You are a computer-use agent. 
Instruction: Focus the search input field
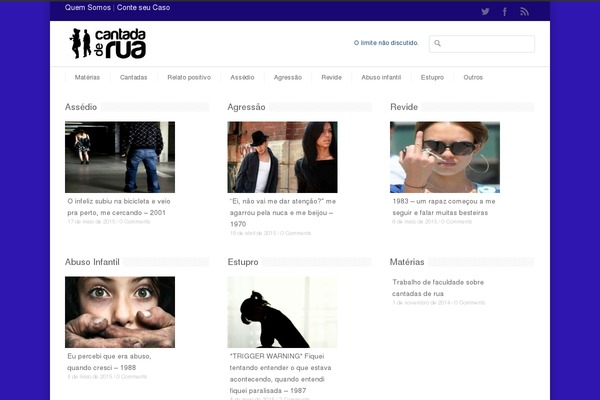click(x=482, y=44)
